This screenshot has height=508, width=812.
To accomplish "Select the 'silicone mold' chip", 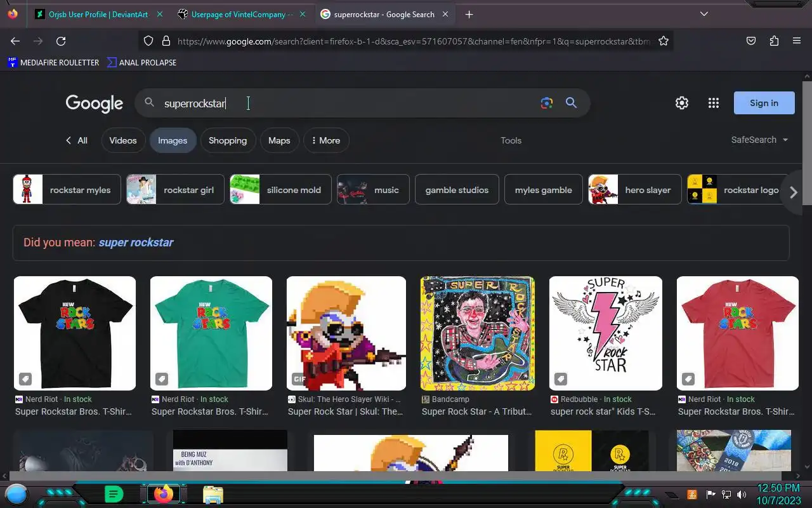I will (x=280, y=189).
